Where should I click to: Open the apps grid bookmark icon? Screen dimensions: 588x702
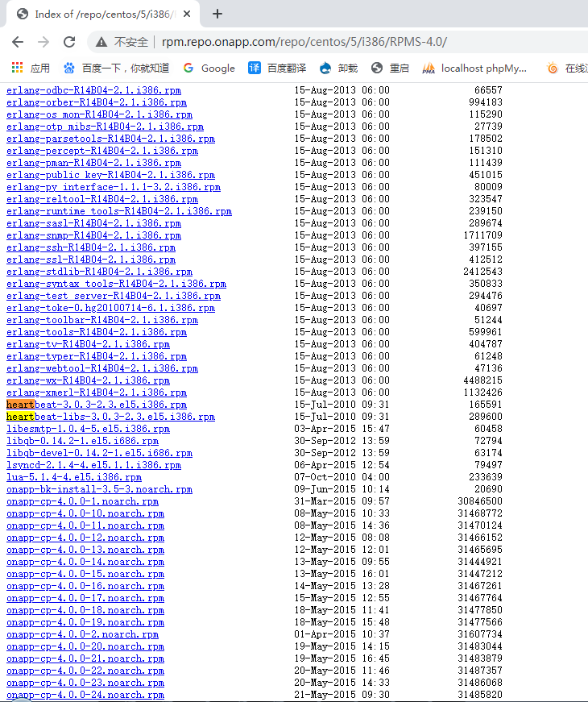pos(17,69)
